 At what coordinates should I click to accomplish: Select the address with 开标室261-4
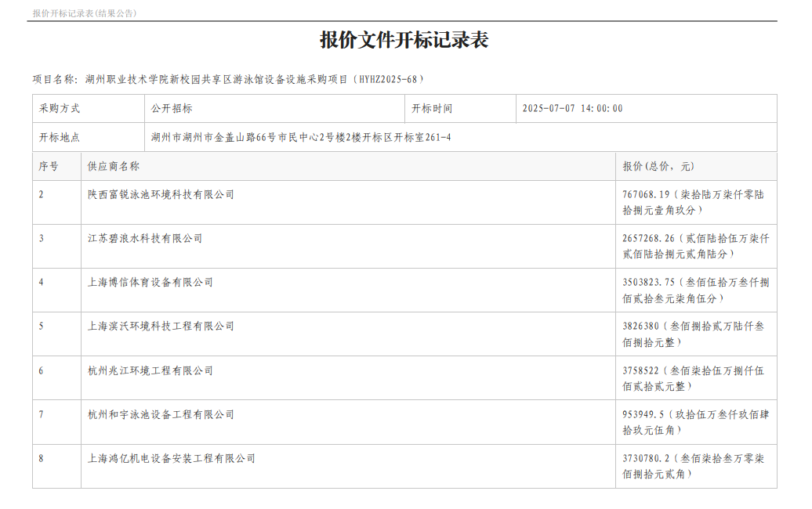pos(301,138)
